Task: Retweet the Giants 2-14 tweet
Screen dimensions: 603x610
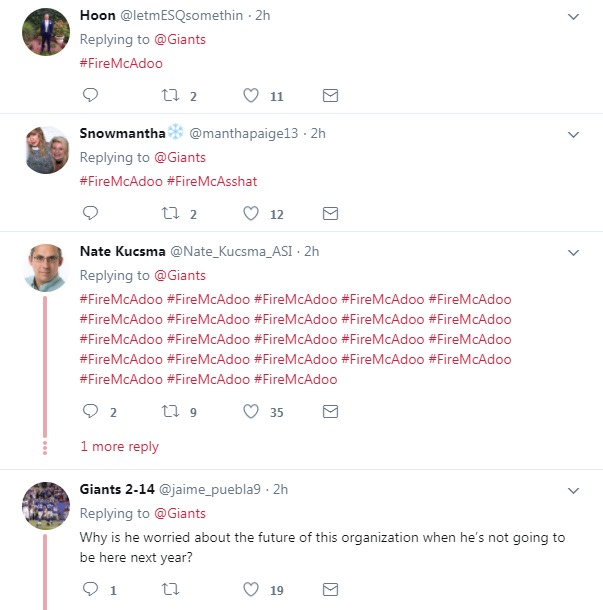Action: pos(170,589)
